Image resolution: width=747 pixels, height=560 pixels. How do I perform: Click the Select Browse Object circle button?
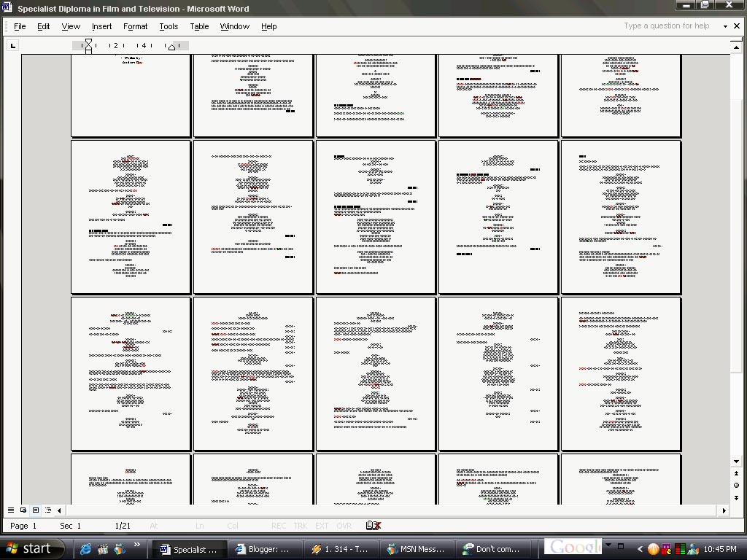coord(736,485)
